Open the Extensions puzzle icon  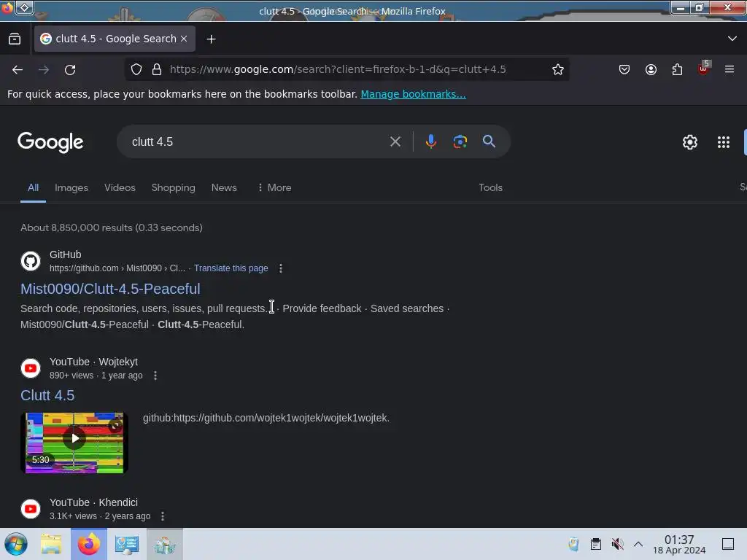click(x=677, y=69)
